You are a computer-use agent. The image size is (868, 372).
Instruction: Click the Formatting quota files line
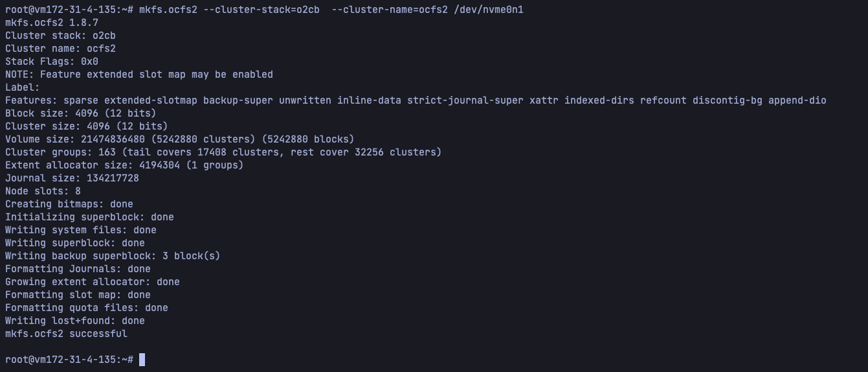[87, 308]
